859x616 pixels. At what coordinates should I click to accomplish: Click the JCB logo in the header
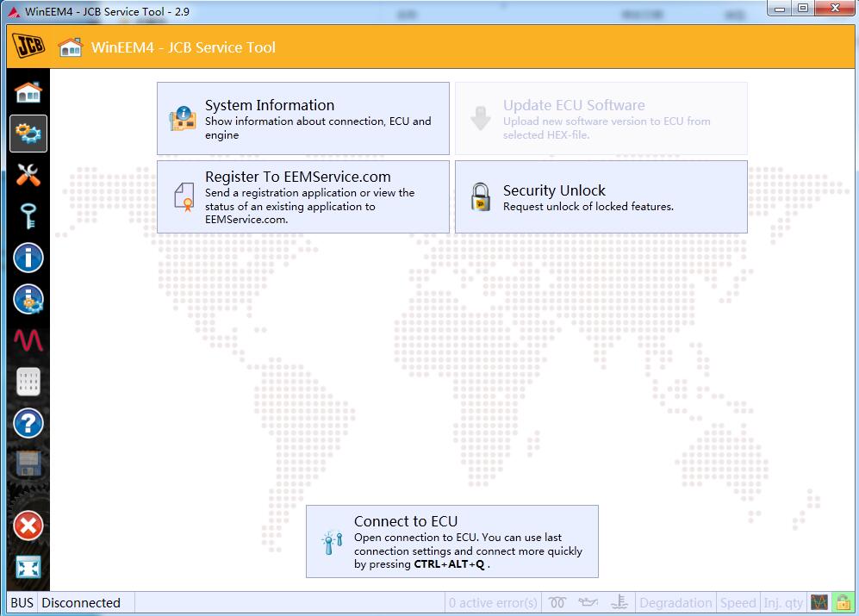click(x=28, y=47)
